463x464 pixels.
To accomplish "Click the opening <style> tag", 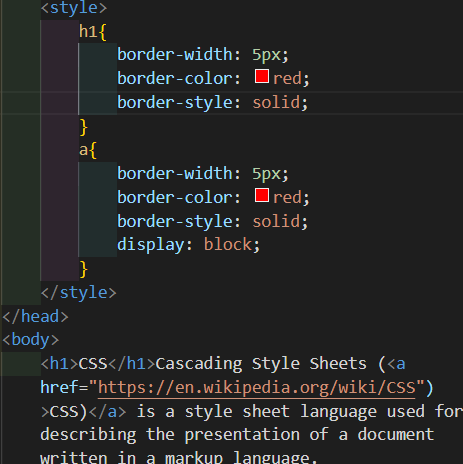I will click(74, 8).
